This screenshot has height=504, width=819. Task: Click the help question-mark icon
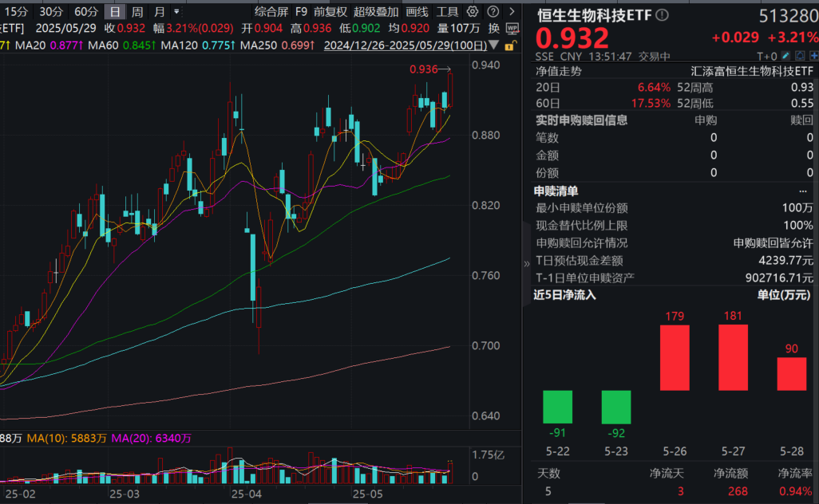[493, 12]
